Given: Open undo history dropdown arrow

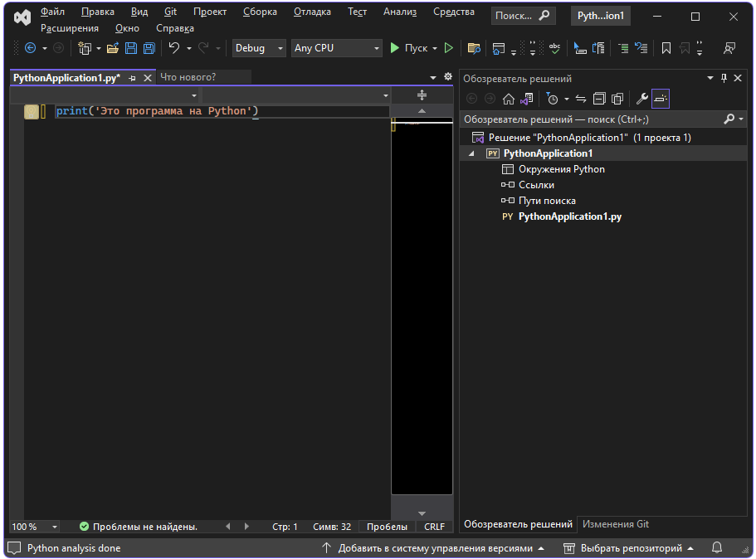Looking at the screenshot, I should tap(189, 48).
